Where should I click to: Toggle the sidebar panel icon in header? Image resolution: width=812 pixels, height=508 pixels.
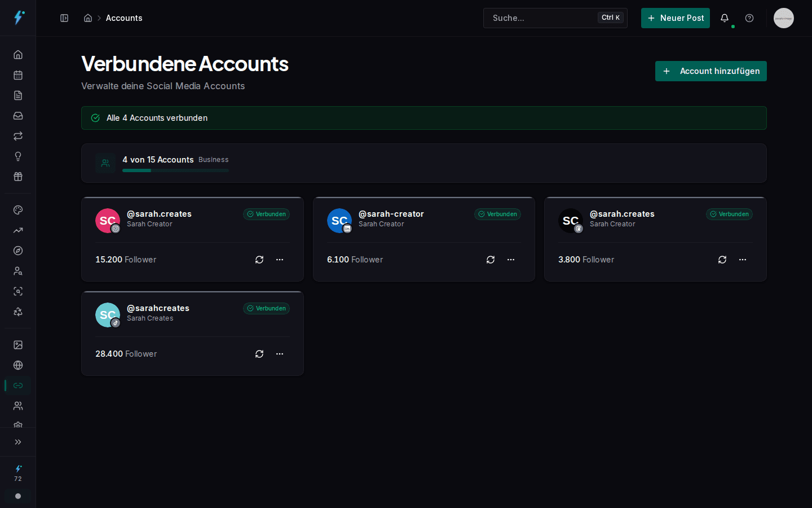[64, 18]
